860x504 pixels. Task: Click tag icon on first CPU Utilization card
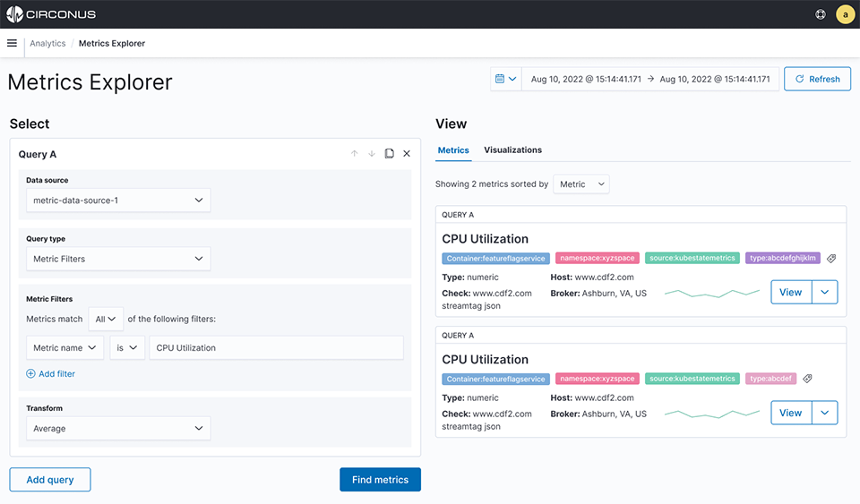pyautogui.click(x=831, y=259)
